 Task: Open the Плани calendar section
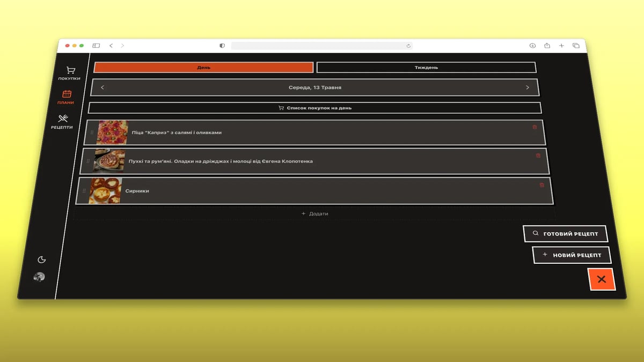67,97
